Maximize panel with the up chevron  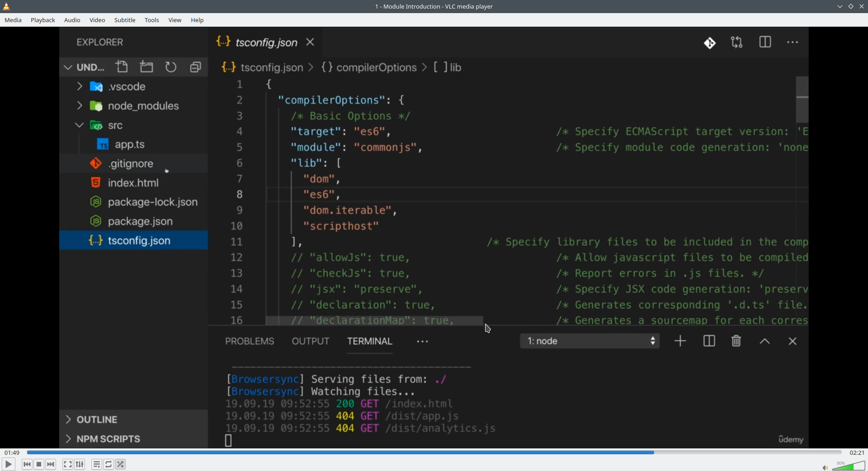(765, 342)
